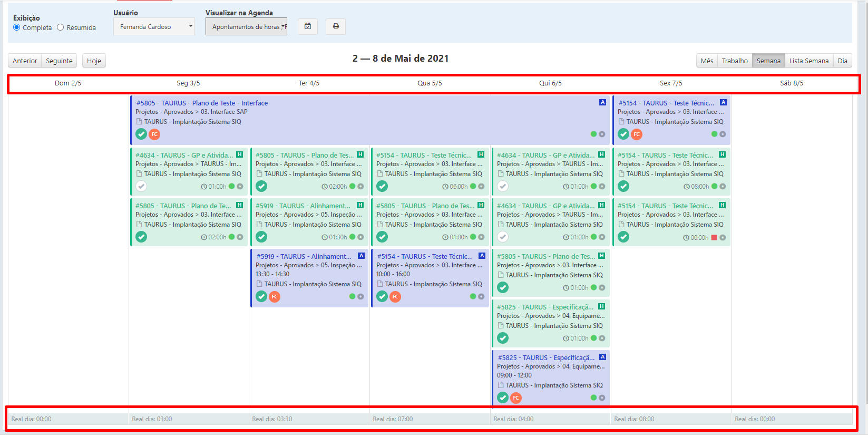This screenshot has height=436, width=868.
Task: Toggle the check icon on Tuesday #5805 02:00h card
Action: tap(261, 186)
